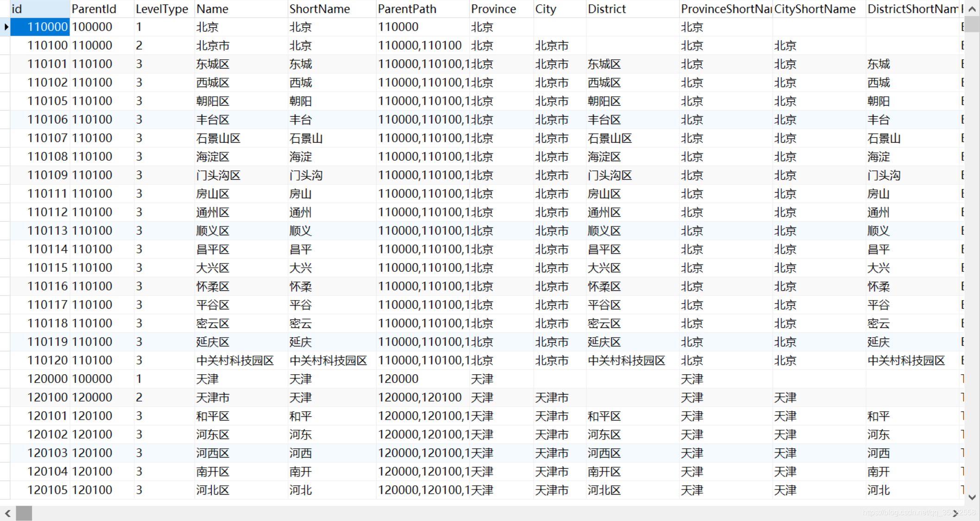Select the cell with id 110000
This screenshot has height=521, width=980.
[x=40, y=27]
